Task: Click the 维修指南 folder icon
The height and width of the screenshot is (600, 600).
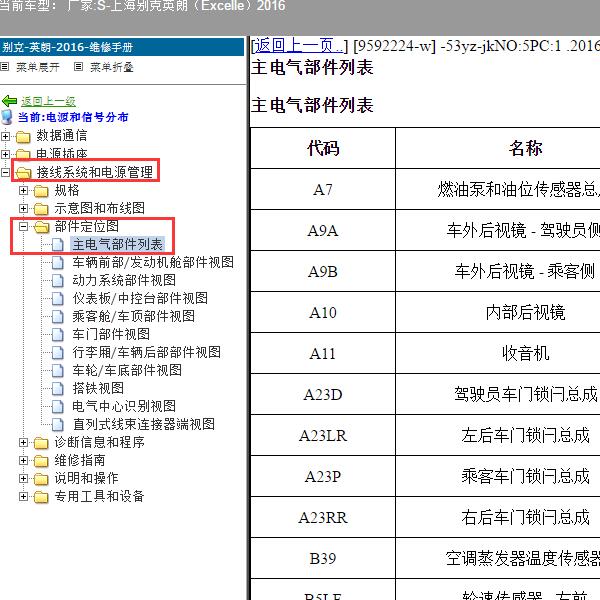Action: point(41,461)
